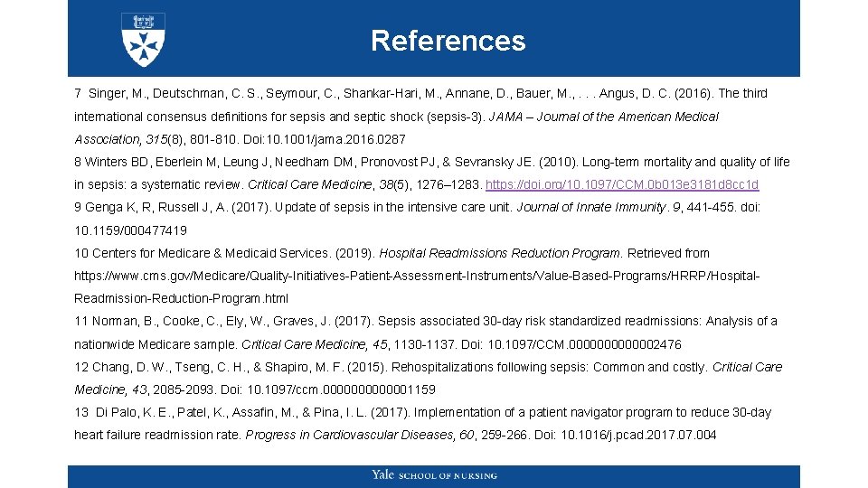Open the doi.org CCM.0b013e3181d8cc1d hyperlink
This screenshot has height=488, width=868.
tap(622, 184)
